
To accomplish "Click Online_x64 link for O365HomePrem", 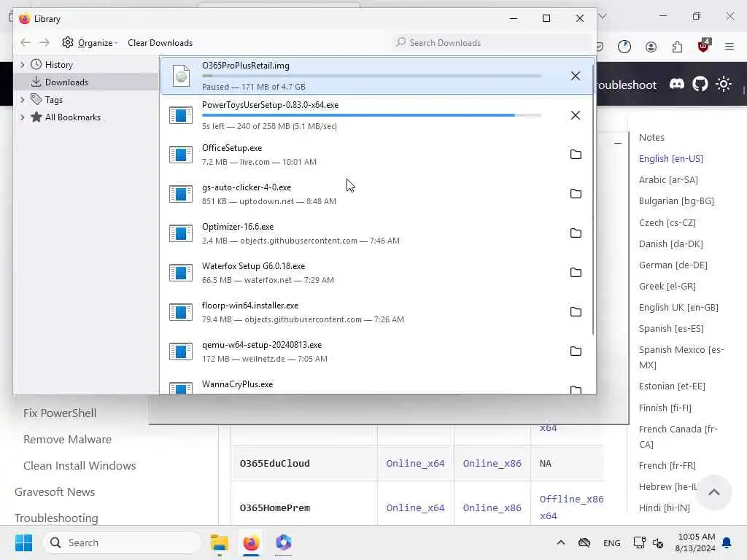I will [x=415, y=508].
